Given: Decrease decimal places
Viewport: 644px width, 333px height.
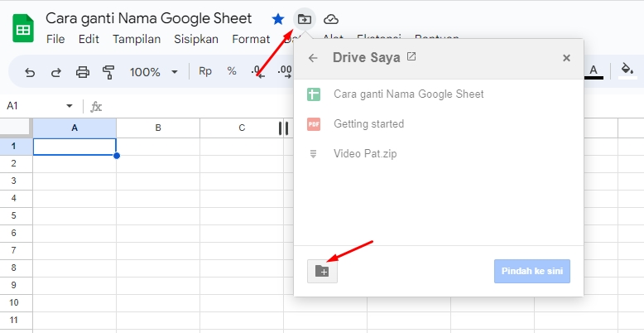Looking at the screenshot, I should coord(258,71).
